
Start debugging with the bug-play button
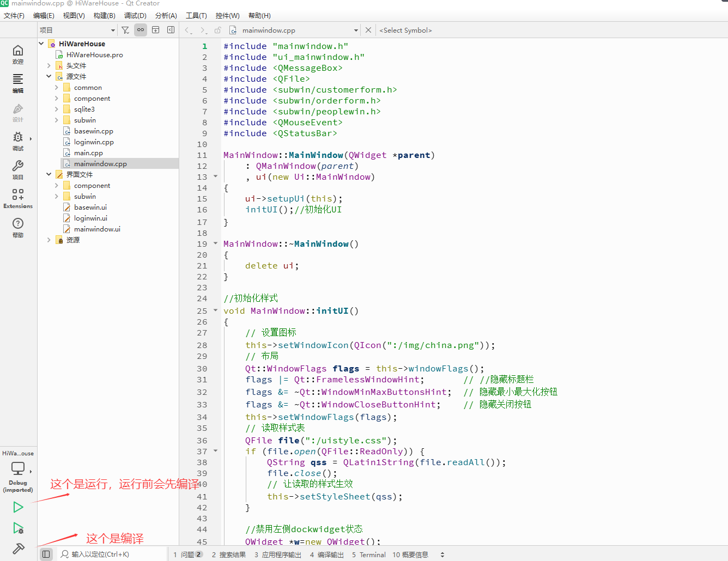tap(18, 528)
